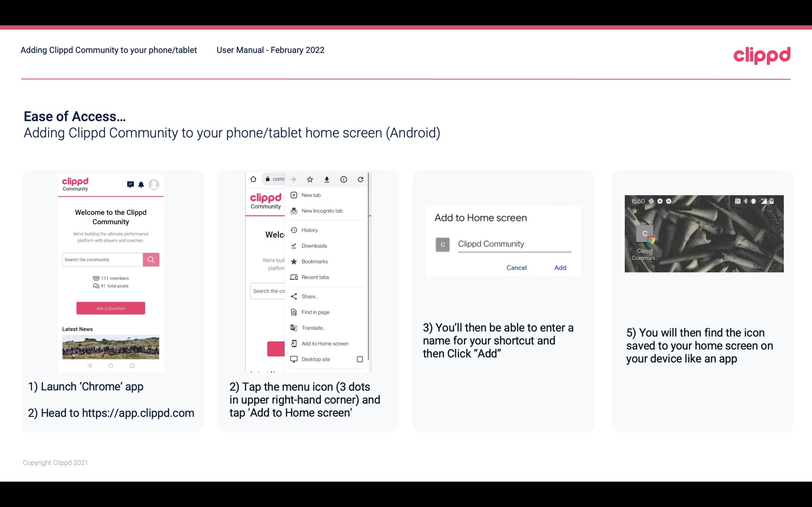812x507 pixels.
Task: Click the Clippd Community shortcut name input field
Action: point(513,244)
